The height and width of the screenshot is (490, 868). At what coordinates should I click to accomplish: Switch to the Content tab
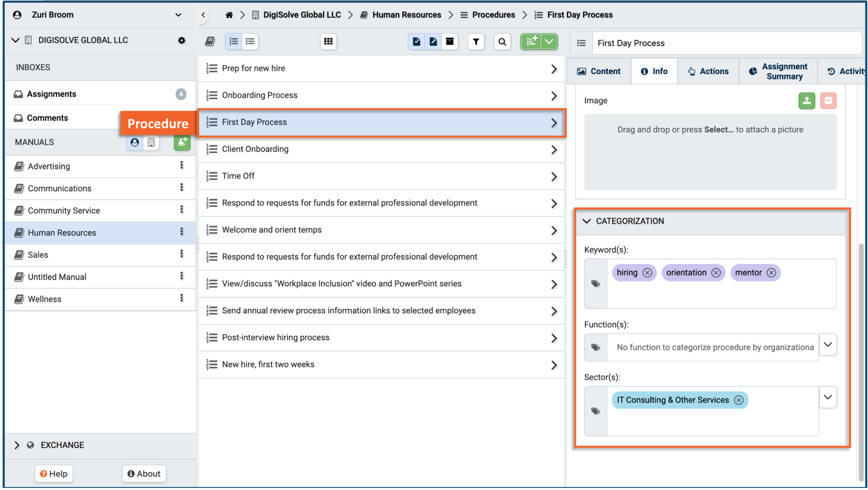click(x=599, y=71)
